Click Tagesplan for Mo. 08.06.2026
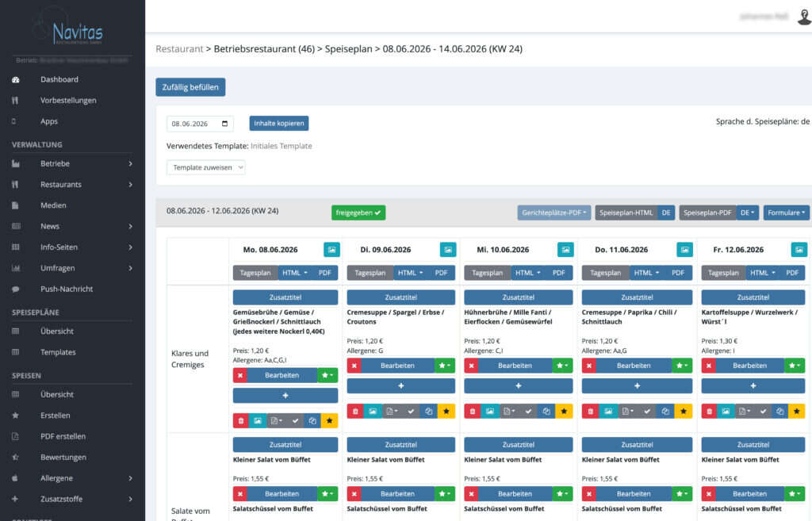Viewport: 812px width, 521px height. click(255, 273)
